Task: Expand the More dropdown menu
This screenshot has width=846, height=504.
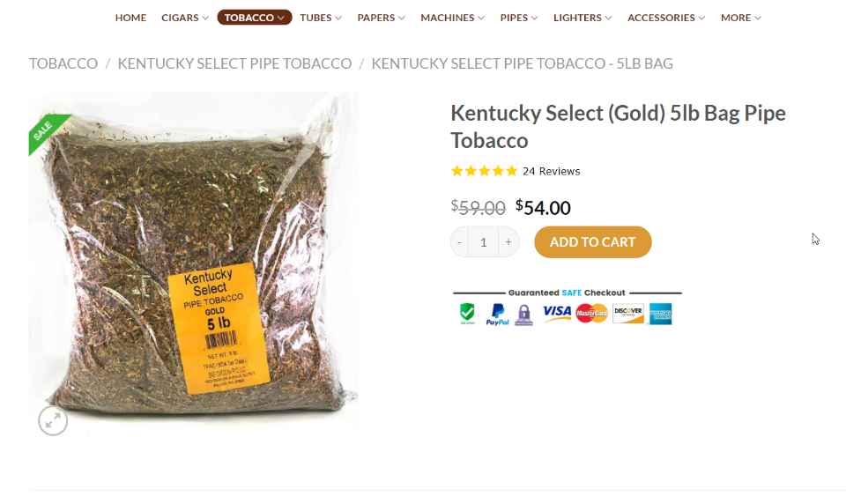Action: pyautogui.click(x=741, y=18)
